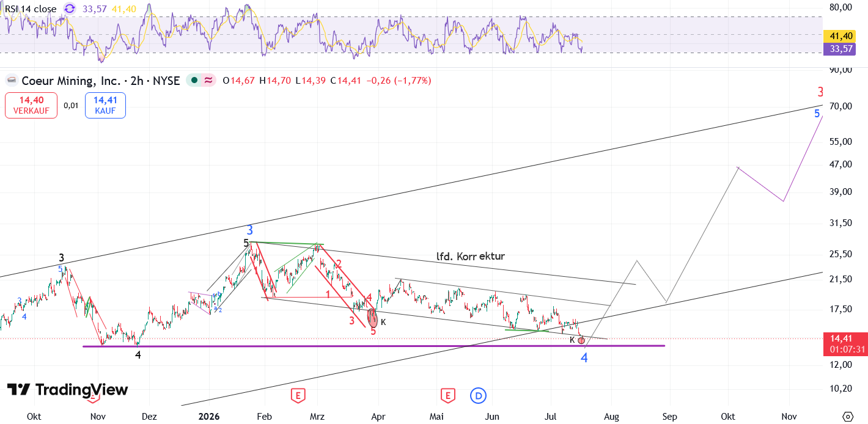Click the 80,00 RSI axis level

click(841, 7)
